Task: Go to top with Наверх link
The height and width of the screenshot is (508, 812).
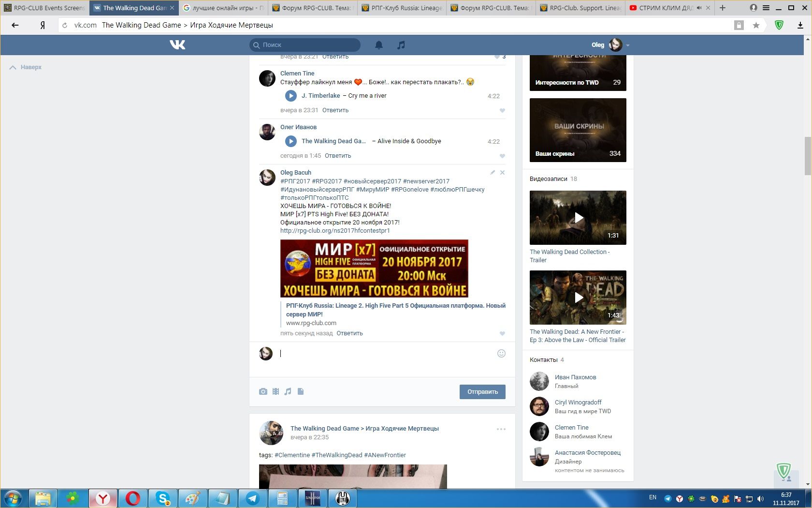Action: [x=26, y=67]
